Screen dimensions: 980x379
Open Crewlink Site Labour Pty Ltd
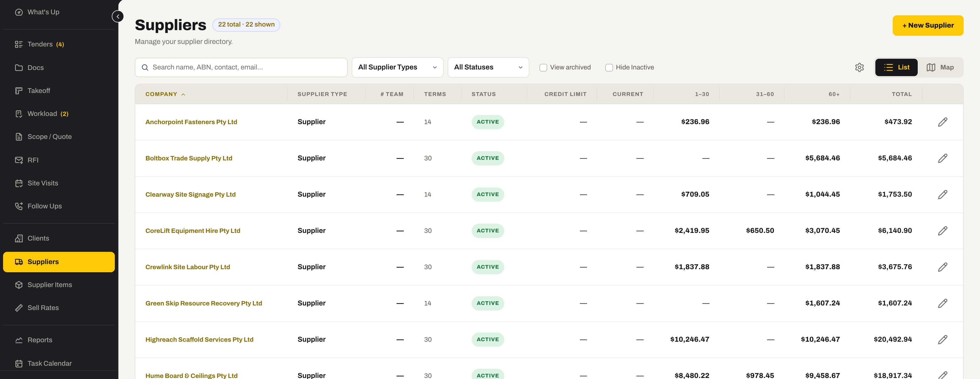pyautogui.click(x=188, y=267)
